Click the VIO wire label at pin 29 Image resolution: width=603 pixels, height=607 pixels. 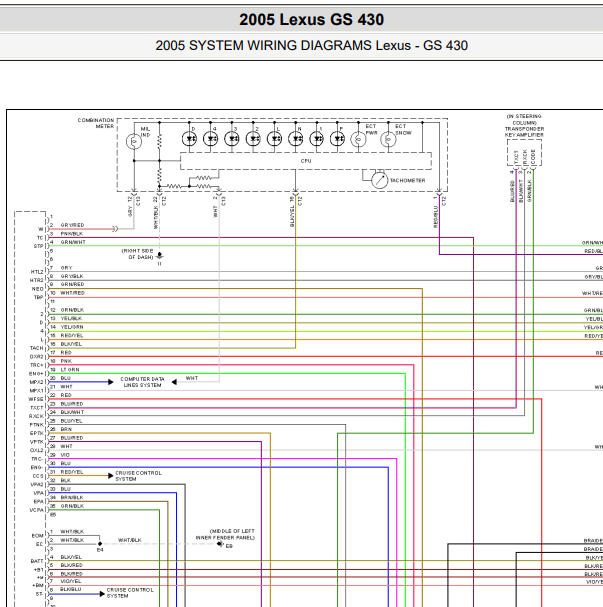(65, 455)
